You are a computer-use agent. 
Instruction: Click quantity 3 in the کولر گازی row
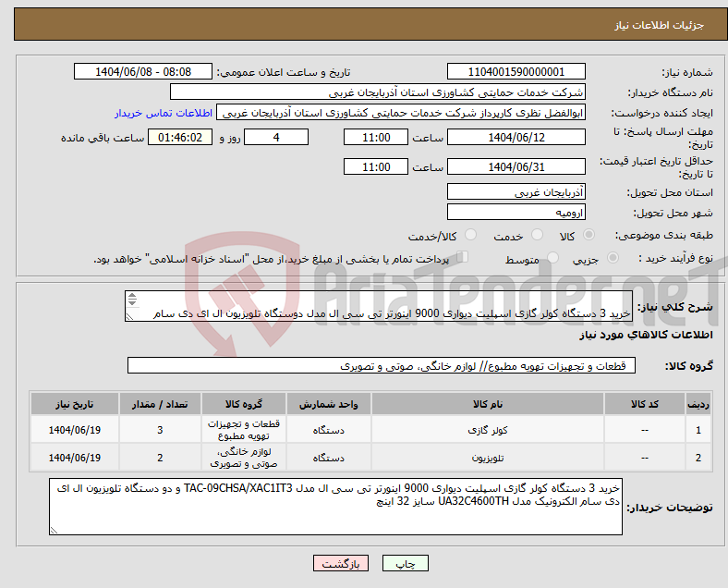(x=160, y=430)
